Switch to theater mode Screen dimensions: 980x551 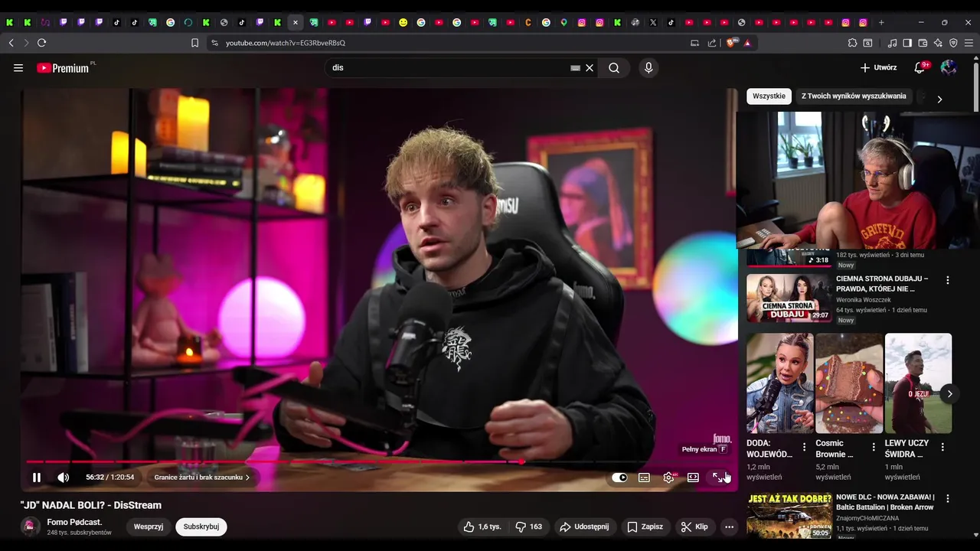click(x=693, y=478)
